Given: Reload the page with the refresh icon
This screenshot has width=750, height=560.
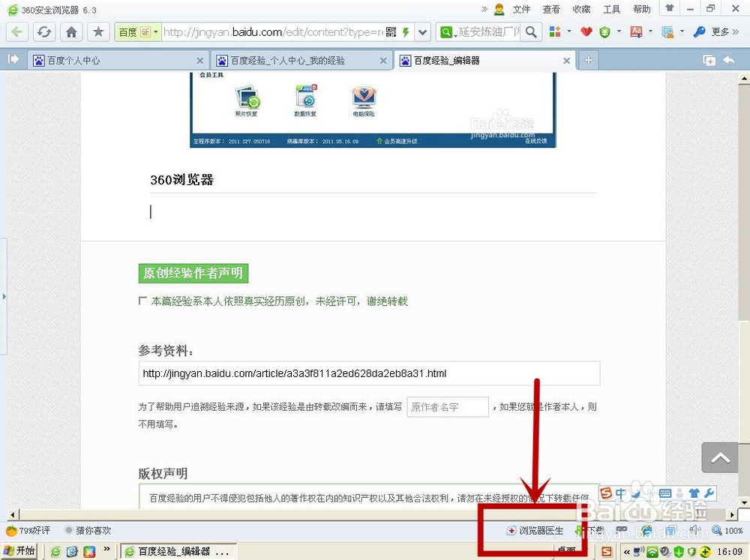Looking at the screenshot, I should click(44, 32).
